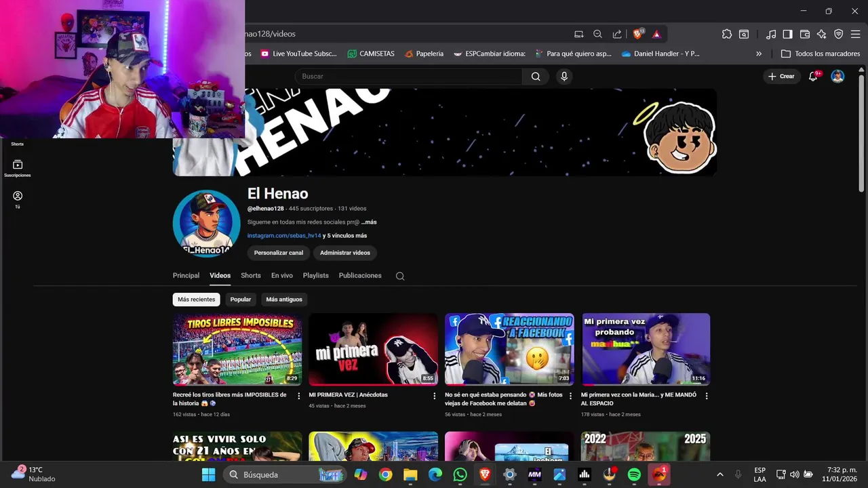This screenshot has width=868, height=488.
Task: Open YouTube notifications bell
Action: [x=813, y=77]
